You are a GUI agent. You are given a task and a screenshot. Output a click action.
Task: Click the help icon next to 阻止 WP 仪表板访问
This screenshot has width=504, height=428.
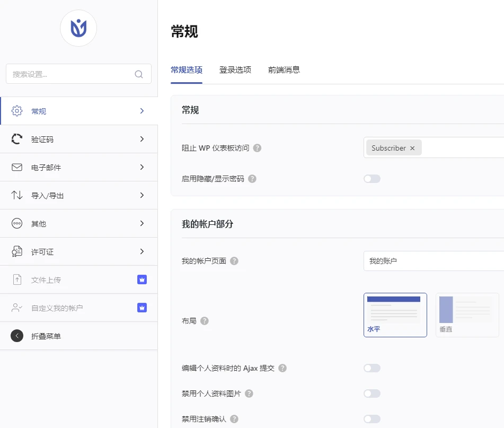[258, 148]
